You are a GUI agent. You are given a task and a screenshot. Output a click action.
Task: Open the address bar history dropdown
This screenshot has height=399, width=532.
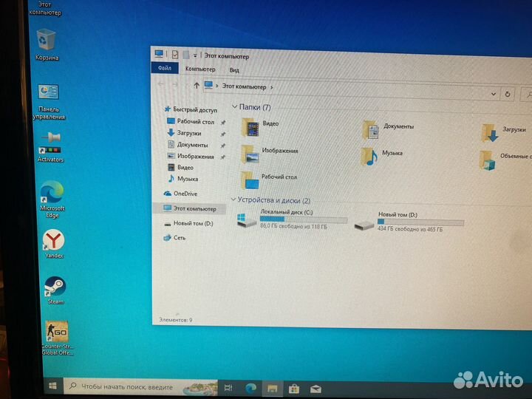[494, 94]
